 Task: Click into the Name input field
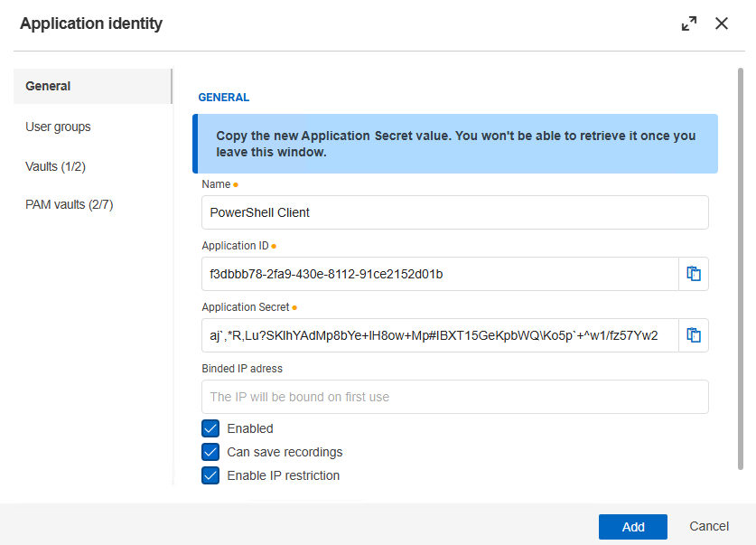[x=454, y=213]
